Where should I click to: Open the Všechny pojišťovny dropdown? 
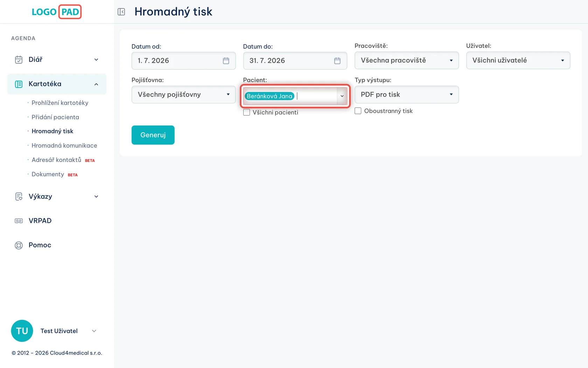coord(184,95)
